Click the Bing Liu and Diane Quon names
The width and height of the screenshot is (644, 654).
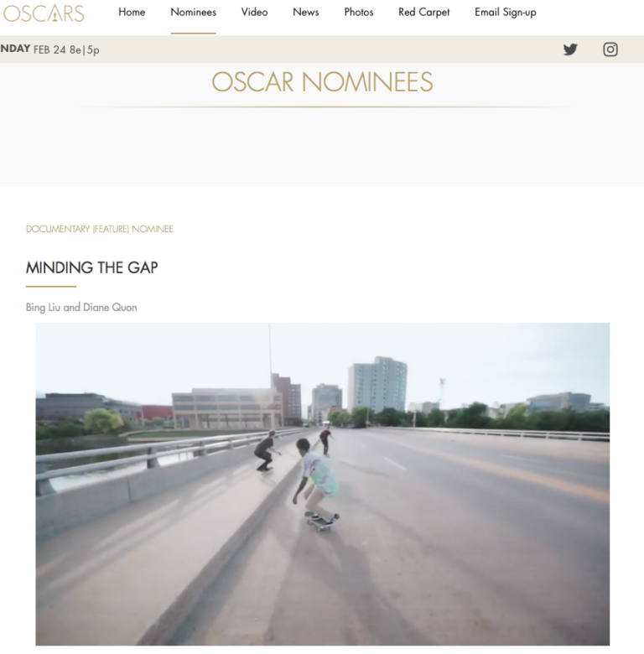81,308
